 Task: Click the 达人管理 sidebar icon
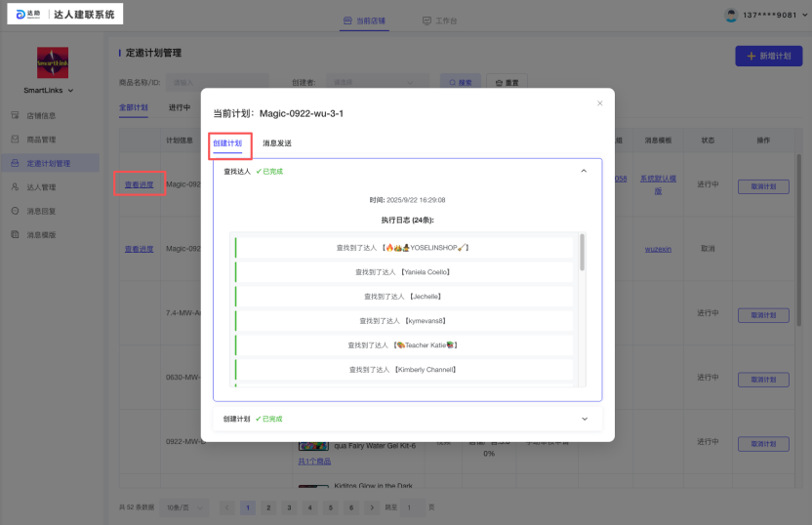(x=16, y=187)
